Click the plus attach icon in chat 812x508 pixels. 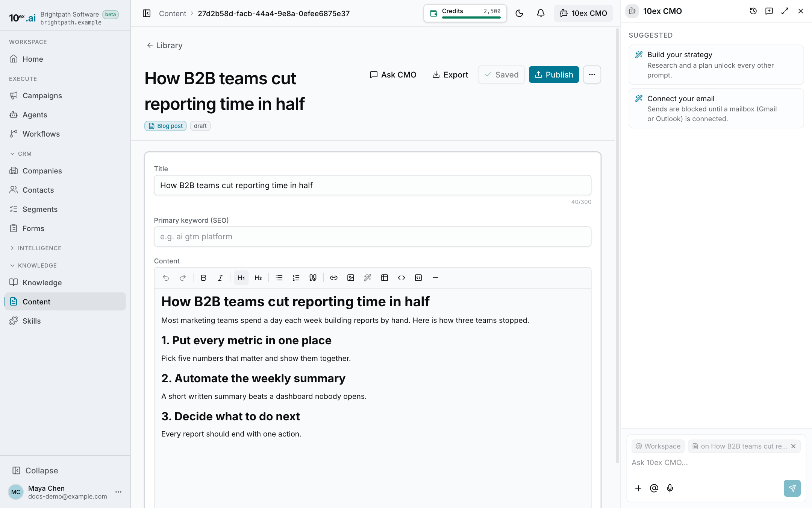[x=638, y=488]
